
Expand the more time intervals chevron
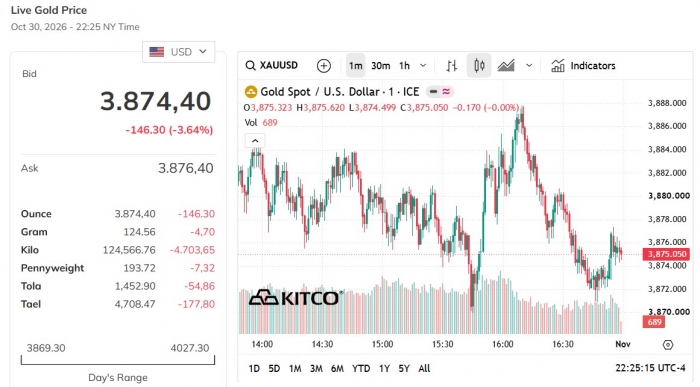pos(423,66)
